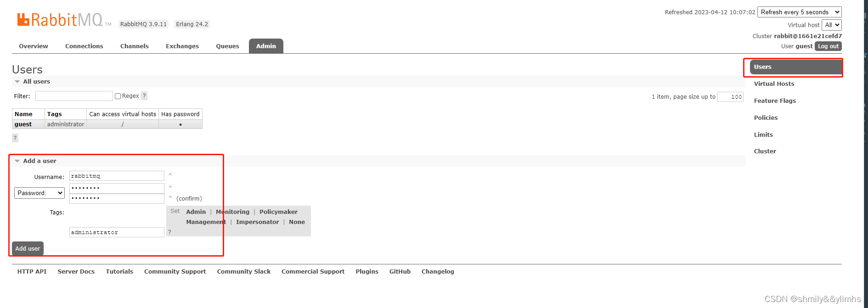Image resolution: width=868 pixels, height=308 pixels.
Task: Click the Username input field
Action: pyautogui.click(x=117, y=176)
